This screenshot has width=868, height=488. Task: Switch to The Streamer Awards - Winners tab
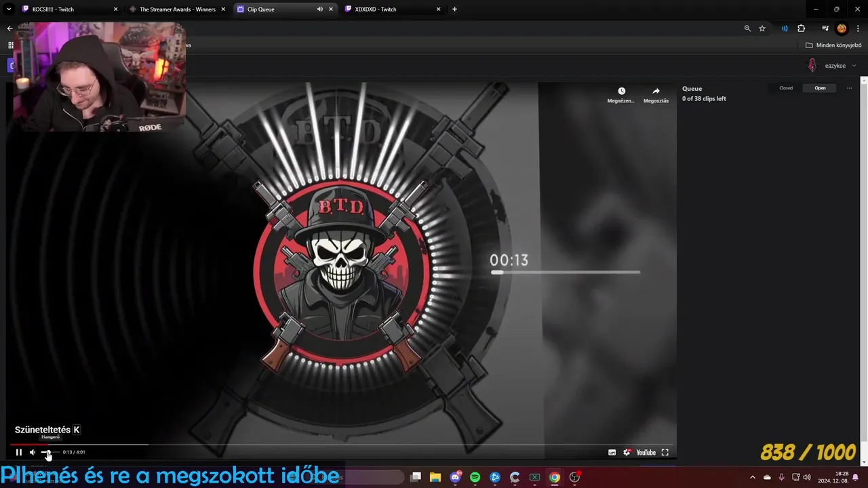177,9
